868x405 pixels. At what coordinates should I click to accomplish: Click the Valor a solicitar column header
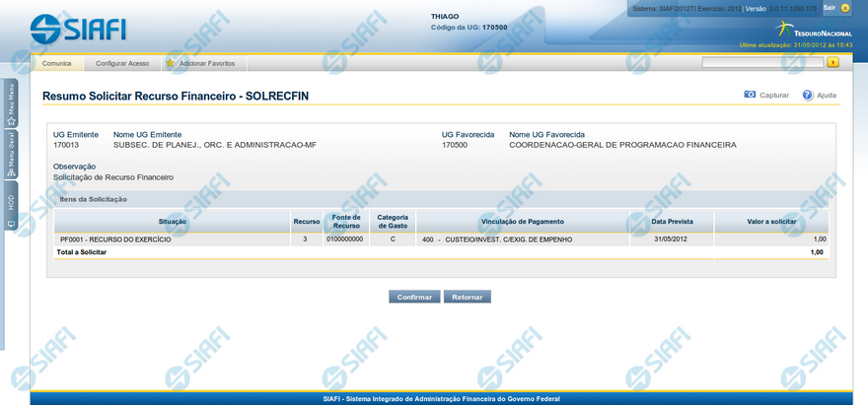point(771,222)
